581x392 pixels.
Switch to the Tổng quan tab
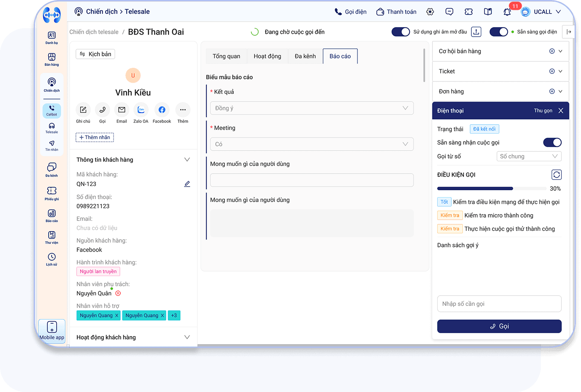click(226, 56)
